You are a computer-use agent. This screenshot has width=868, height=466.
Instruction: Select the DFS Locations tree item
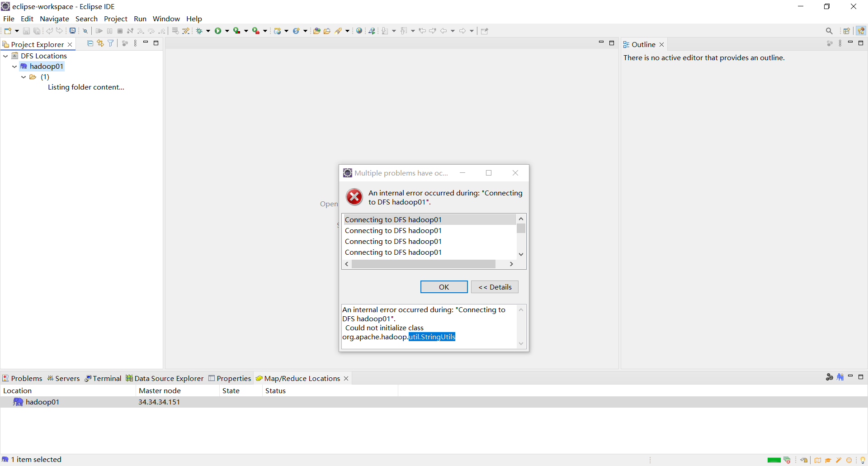[x=44, y=56]
